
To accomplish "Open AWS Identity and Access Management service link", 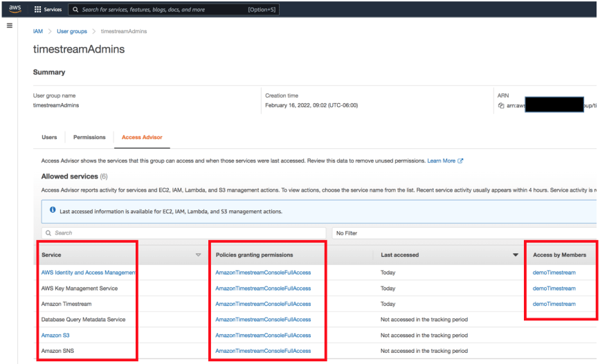I will tap(89, 273).
